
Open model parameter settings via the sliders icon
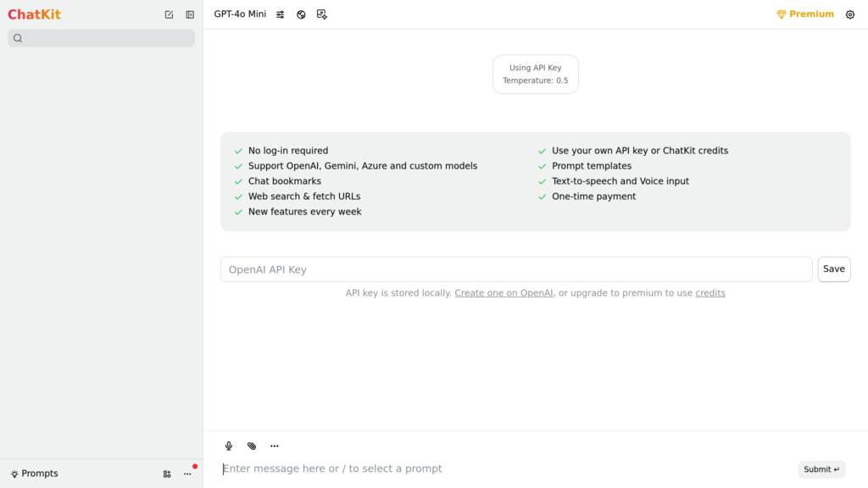280,14
